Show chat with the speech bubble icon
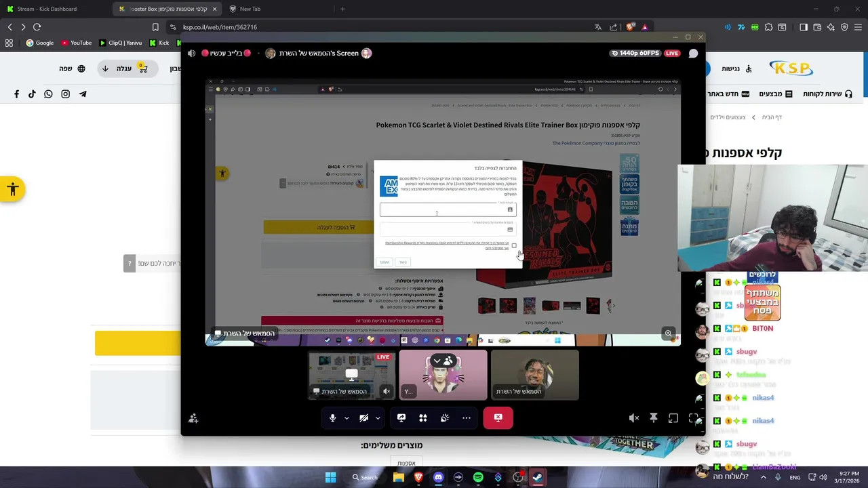Viewport: 868px width, 488px height. (693, 53)
